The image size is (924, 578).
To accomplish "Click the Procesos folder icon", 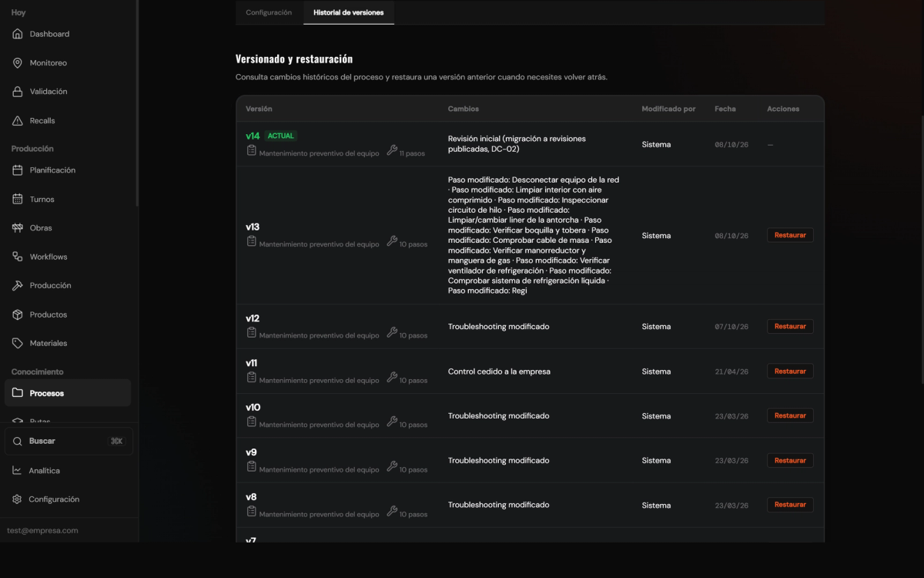I will [x=18, y=393].
